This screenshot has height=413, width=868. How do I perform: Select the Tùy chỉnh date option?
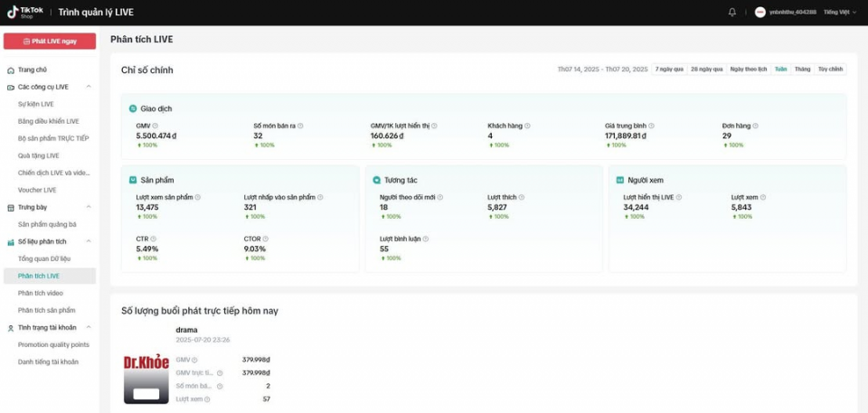tap(830, 69)
